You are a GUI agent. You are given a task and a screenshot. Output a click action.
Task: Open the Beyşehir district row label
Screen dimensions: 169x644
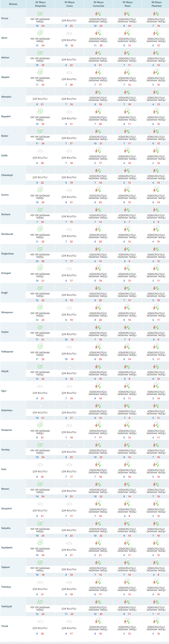[6, 117]
